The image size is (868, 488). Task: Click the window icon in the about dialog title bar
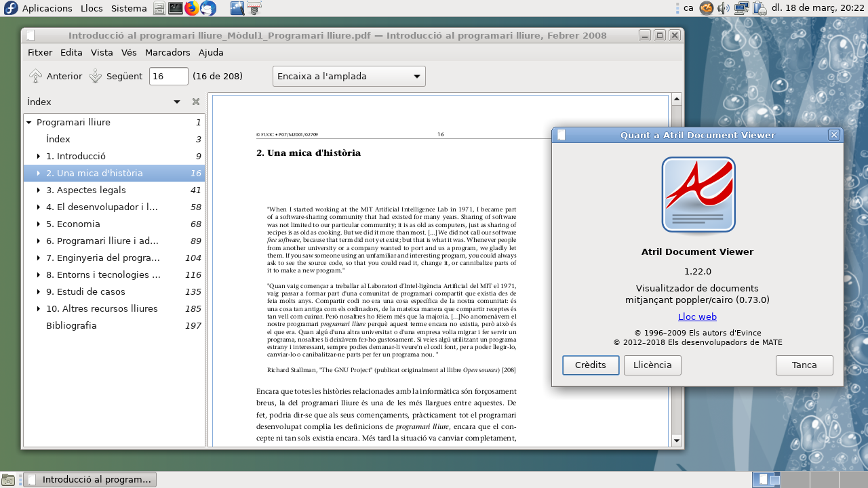561,135
